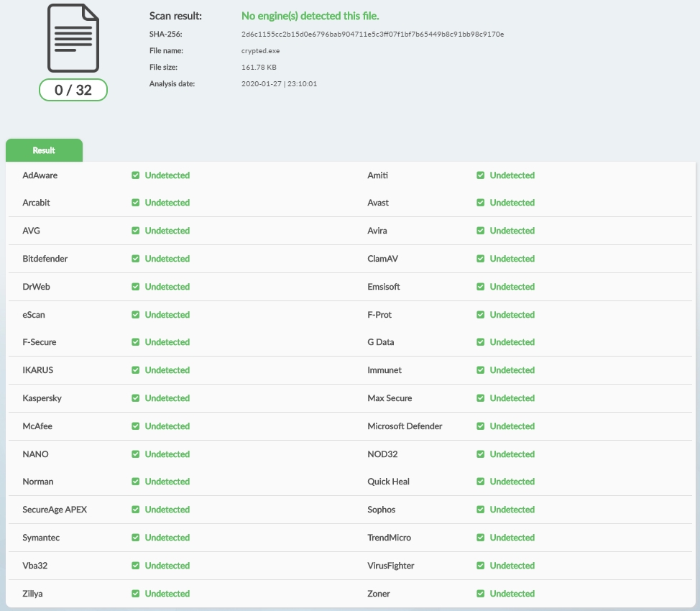Click Avira's green check mark icon
This screenshot has height=611, width=700.
(x=480, y=231)
